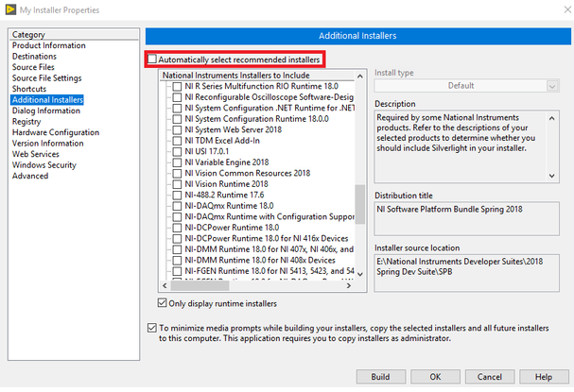The width and height of the screenshot is (574, 392).
Task: Click installers list right scroll arrow
Action: pos(349,285)
